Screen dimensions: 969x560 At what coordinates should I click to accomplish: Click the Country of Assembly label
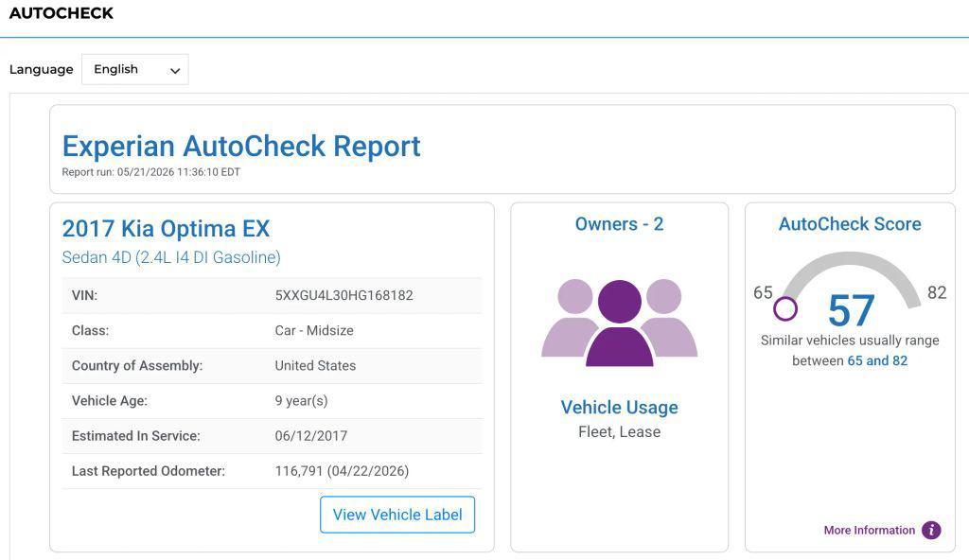[x=137, y=366]
